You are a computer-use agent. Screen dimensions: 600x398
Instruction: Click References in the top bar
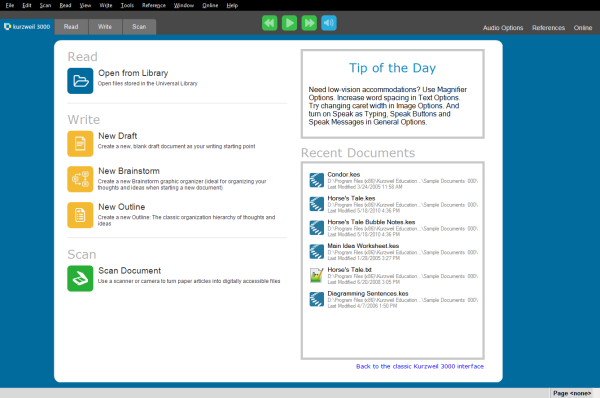(x=548, y=28)
